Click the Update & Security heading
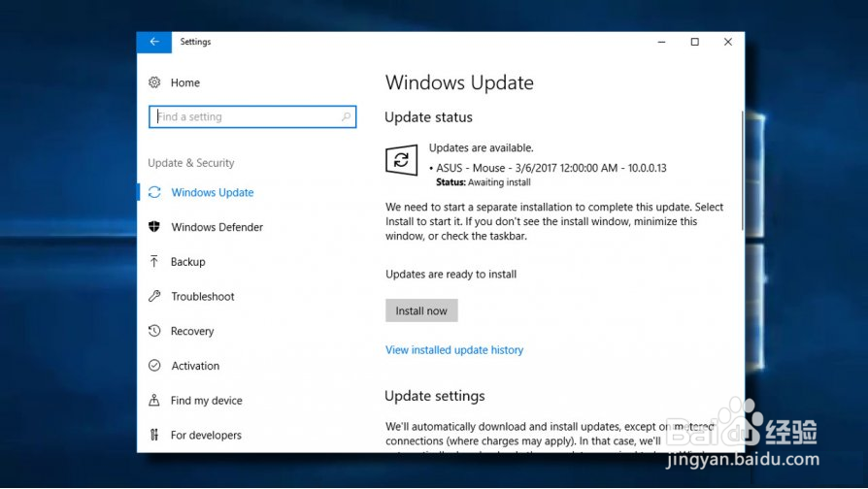Image resolution: width=868 pixels, height=489 pixels. tap(191, 163)
